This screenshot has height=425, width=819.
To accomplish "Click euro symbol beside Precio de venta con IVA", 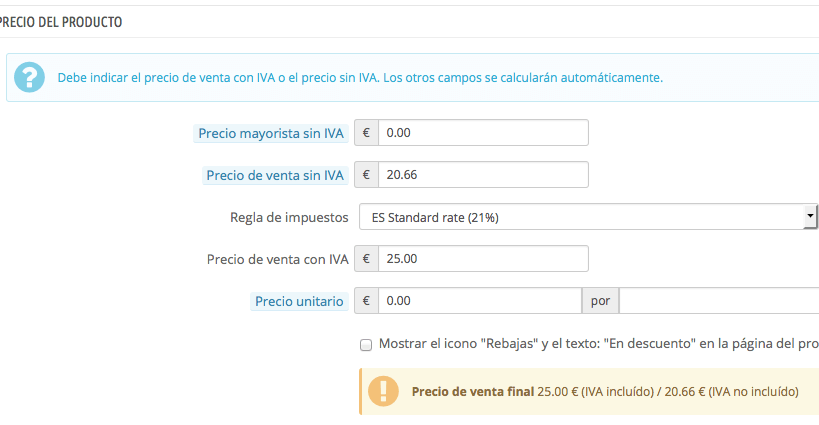I will point(366,258).
